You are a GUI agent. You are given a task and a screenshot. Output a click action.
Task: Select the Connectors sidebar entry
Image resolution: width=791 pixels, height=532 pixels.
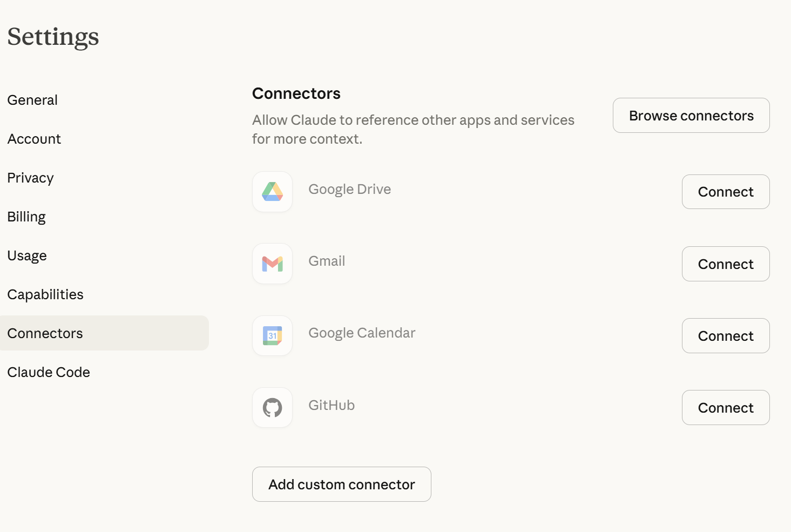[45, 333]
